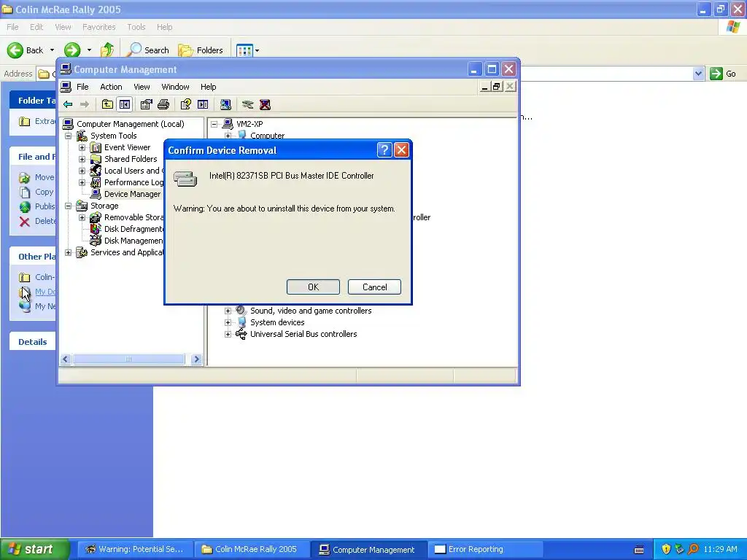Select the Copy task in file tasks panel
Viewport: 747px width, 560px height.
[x=44, y=192]
